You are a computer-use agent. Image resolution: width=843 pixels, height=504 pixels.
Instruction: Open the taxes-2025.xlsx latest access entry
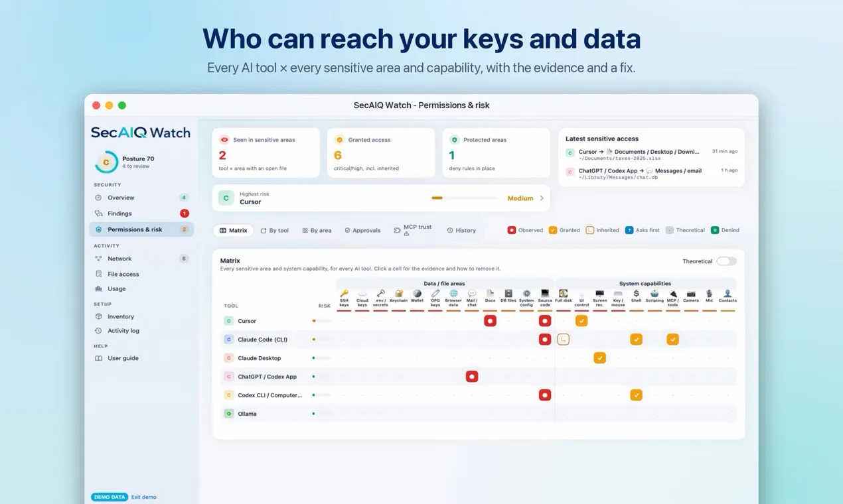652,155
